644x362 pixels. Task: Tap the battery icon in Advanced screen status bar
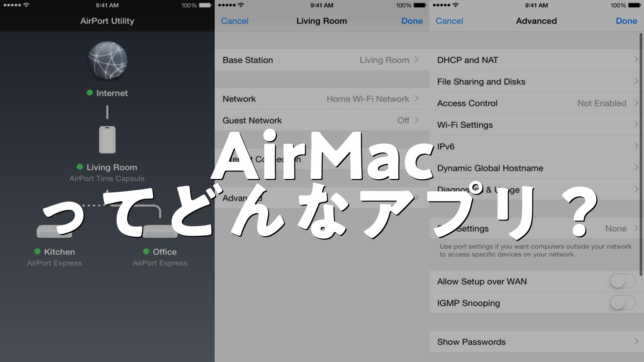tap(635, 5)
